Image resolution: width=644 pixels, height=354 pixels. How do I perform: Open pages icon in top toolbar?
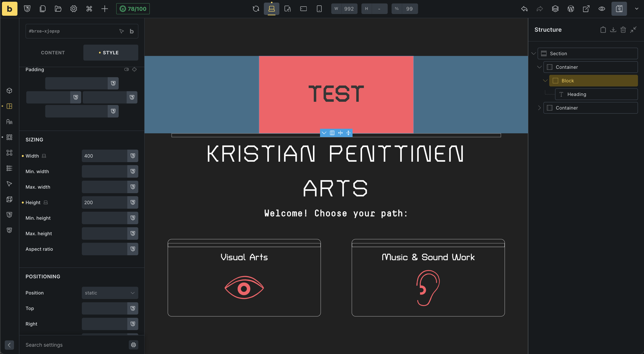click(43, 9)
